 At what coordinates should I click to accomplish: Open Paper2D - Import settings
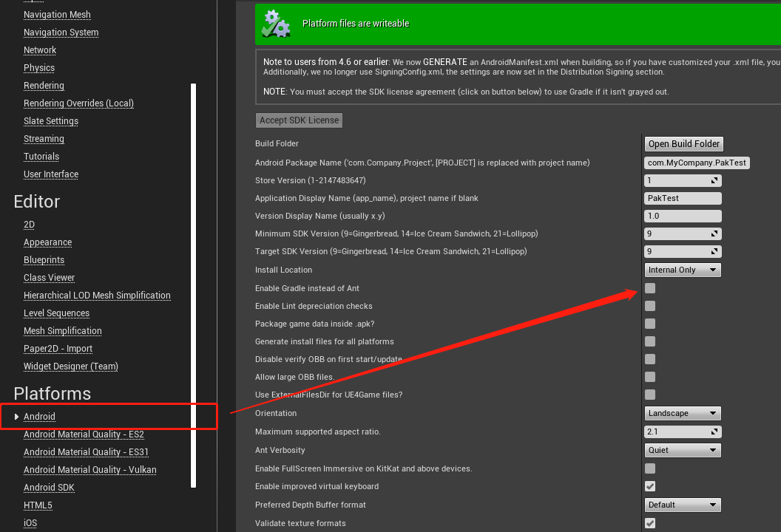[x=58, y=349]
